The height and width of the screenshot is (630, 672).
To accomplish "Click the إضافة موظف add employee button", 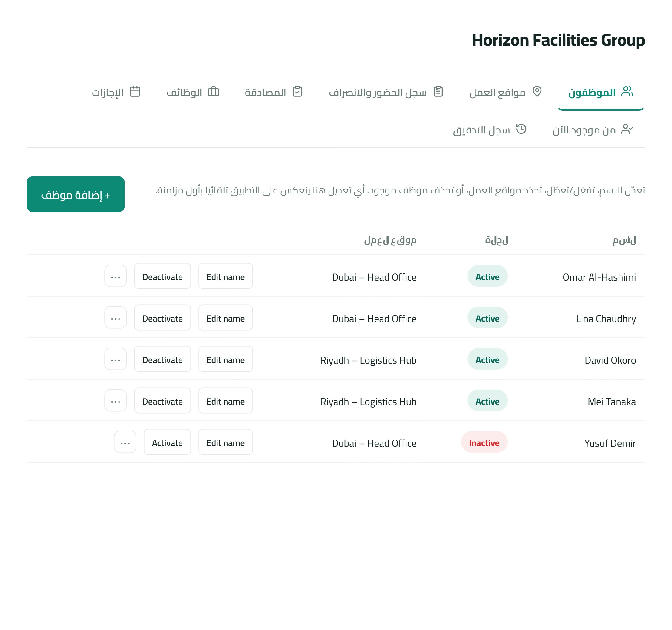I will (x=76, y=194).
